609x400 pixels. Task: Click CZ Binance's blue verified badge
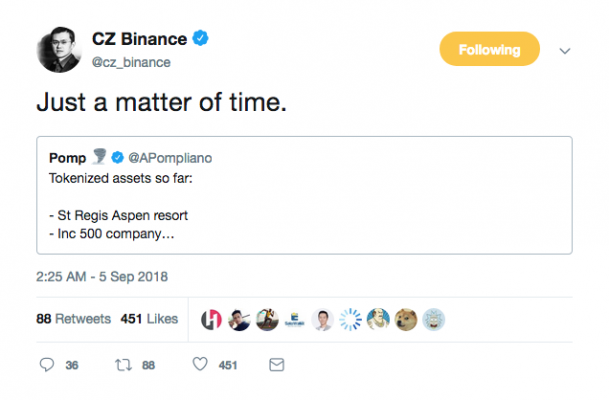point(200,38)
